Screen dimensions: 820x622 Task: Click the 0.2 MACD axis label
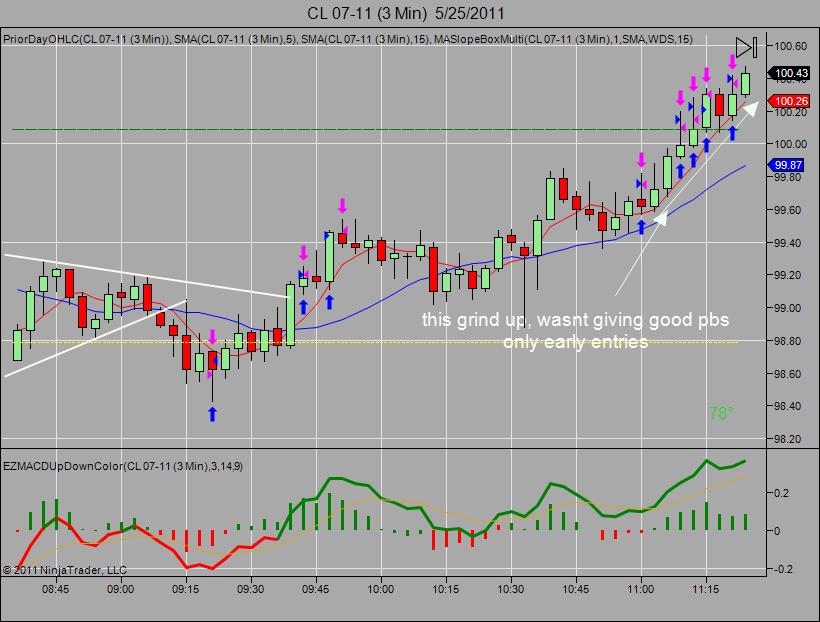pyautogui.click(x=781, y=493)
